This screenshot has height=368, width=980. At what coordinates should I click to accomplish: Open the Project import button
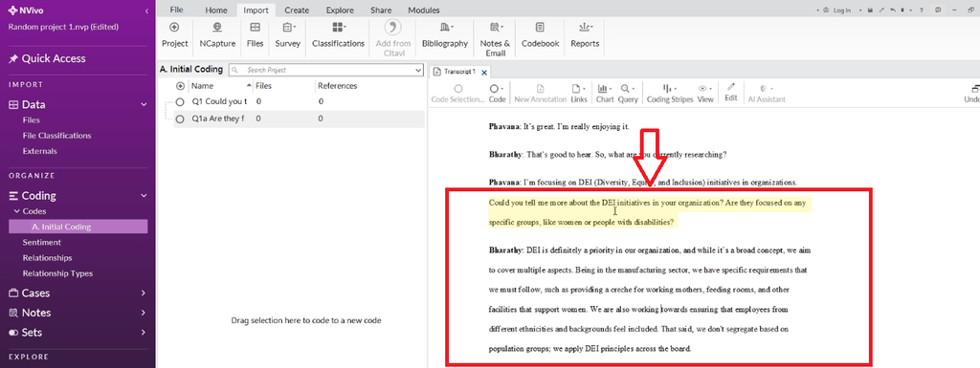[x=174, y=35]
